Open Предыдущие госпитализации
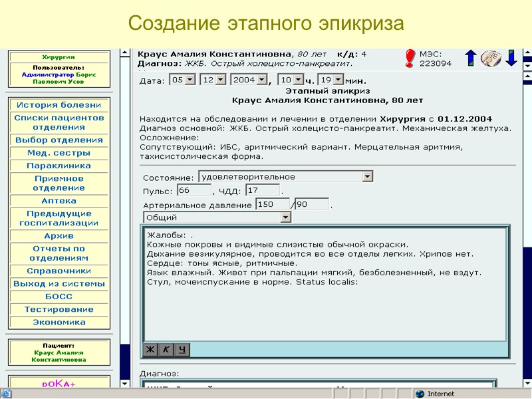This screenshot has height=399, width=532. [59, 219]
